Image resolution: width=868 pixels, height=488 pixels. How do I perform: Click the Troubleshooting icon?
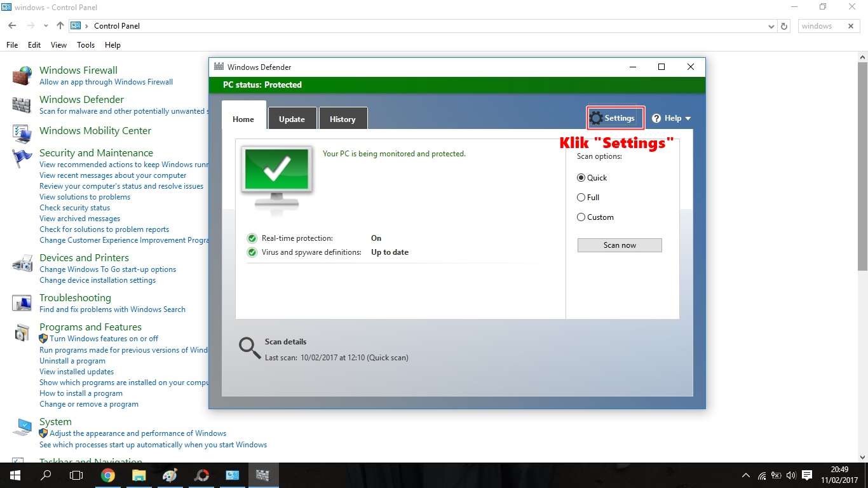click(22, 303)
